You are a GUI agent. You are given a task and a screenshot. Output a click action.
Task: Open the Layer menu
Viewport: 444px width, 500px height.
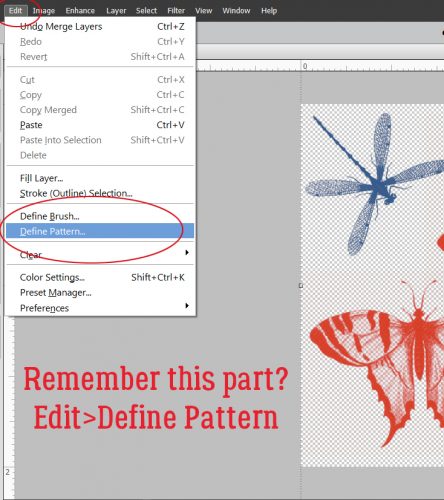[x=116, y=11]
